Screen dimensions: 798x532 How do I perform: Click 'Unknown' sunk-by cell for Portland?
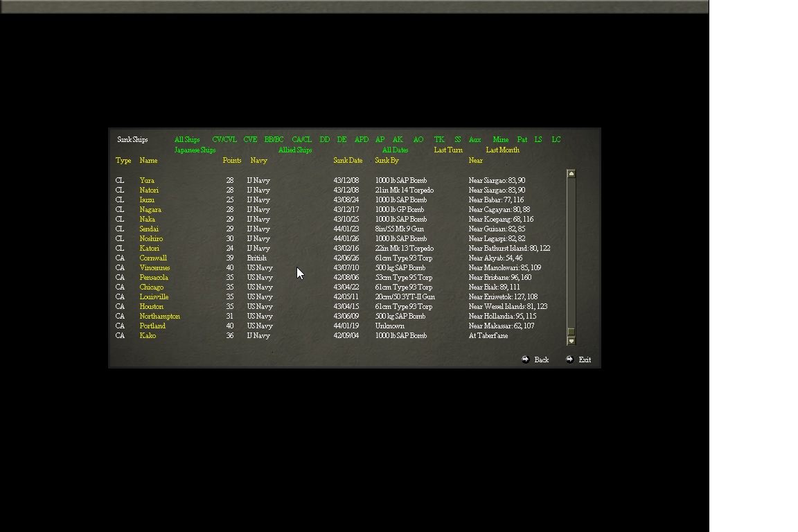(390, 326)
